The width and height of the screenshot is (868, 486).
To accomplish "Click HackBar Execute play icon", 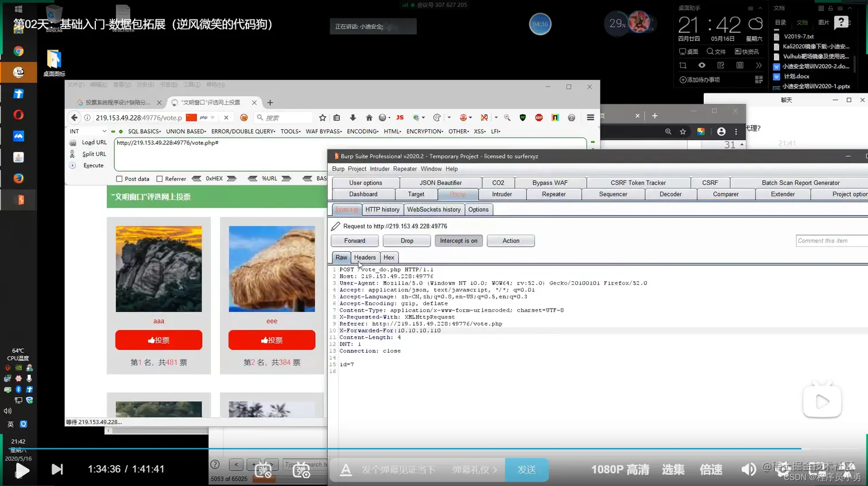I will coord(73,165).
